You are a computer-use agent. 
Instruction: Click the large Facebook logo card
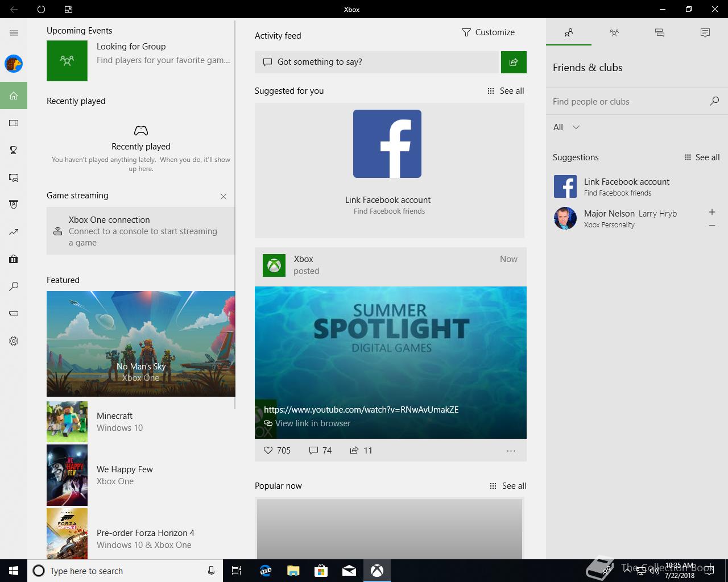point(387,144)
